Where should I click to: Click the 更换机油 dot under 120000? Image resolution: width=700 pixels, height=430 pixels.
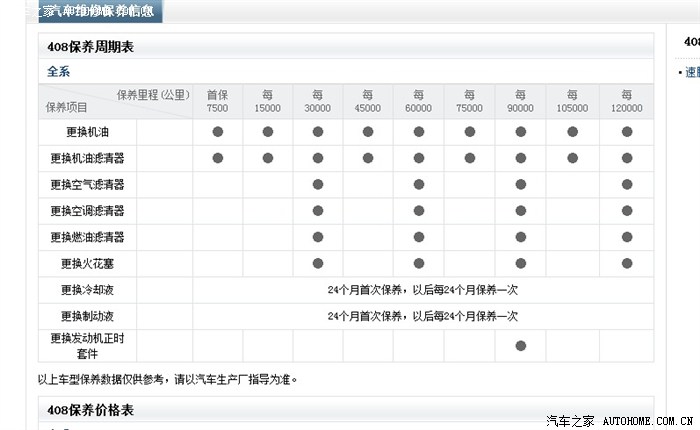[x=627, y=132]
